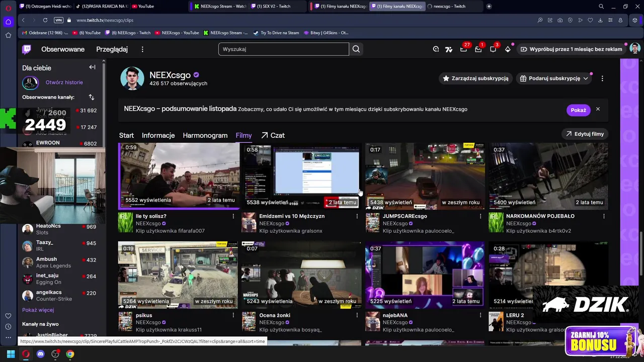644x362 pixels.
Task: Open Opera easy setup sliders icon
Action: (x=610, y=20)
